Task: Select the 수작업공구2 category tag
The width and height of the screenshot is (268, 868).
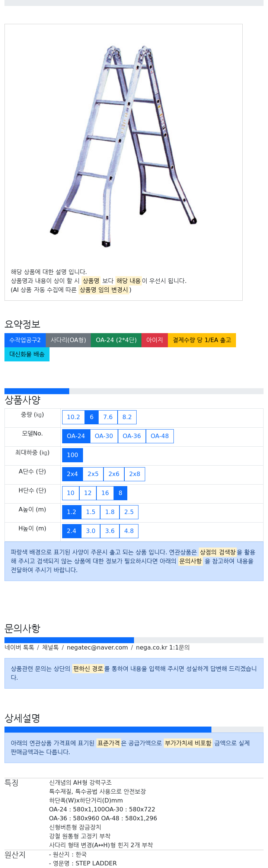Action: [25, 340]
